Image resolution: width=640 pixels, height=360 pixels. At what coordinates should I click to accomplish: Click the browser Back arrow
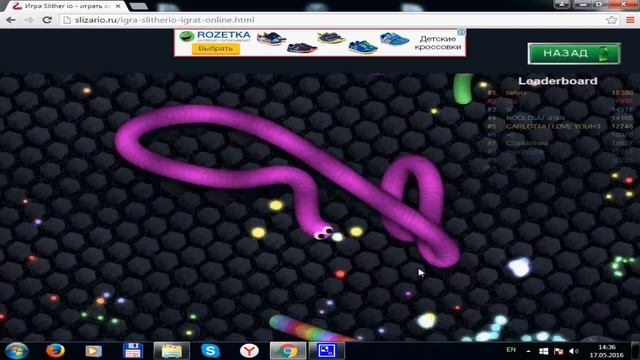tap(11, 20)
